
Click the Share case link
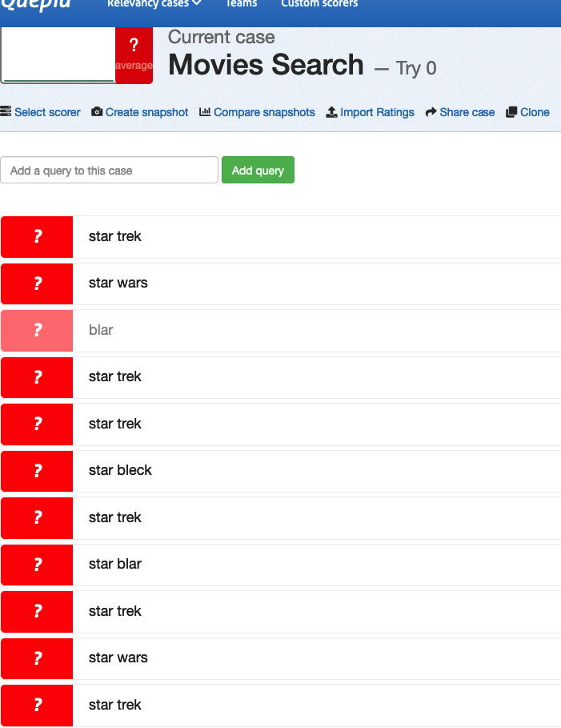(467, 112)
